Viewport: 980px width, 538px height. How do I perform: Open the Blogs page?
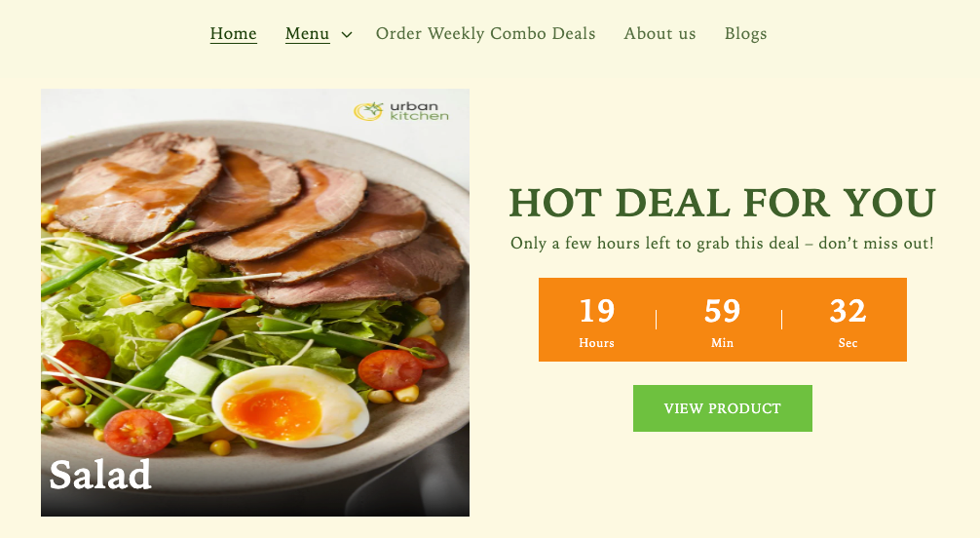click(x=745, y=34)
